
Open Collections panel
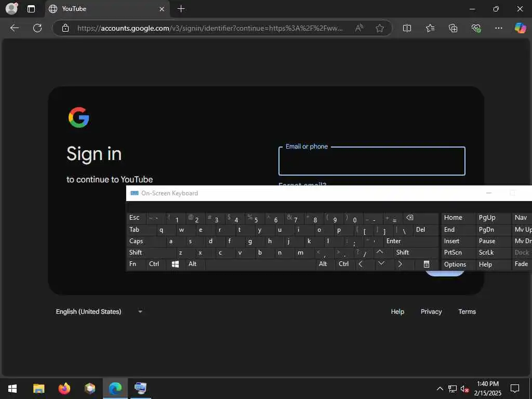453,28
